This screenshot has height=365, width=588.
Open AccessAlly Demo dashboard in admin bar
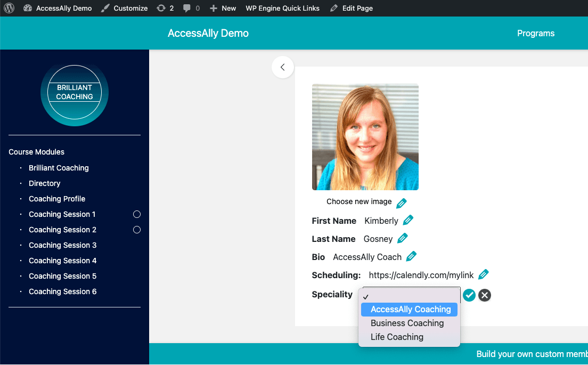[58, 8]
